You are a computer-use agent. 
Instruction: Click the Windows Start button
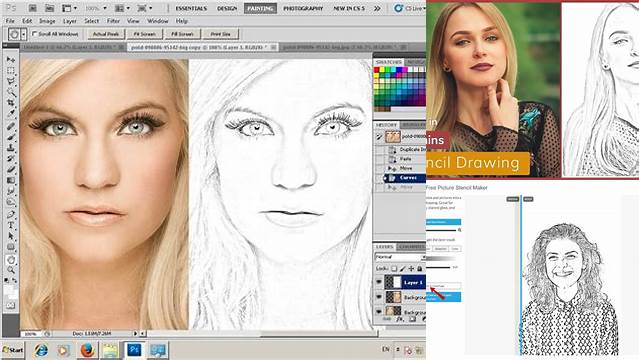pos(13,350)
